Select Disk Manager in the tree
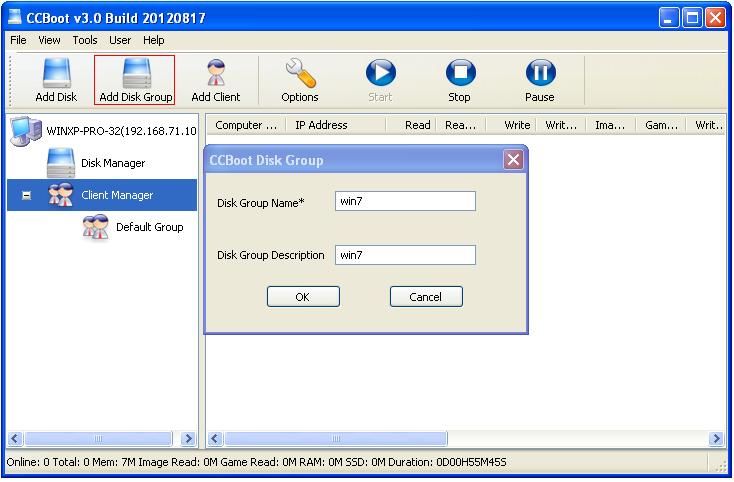The height and width of the screenshot is (482, 734). click(96, 163)
